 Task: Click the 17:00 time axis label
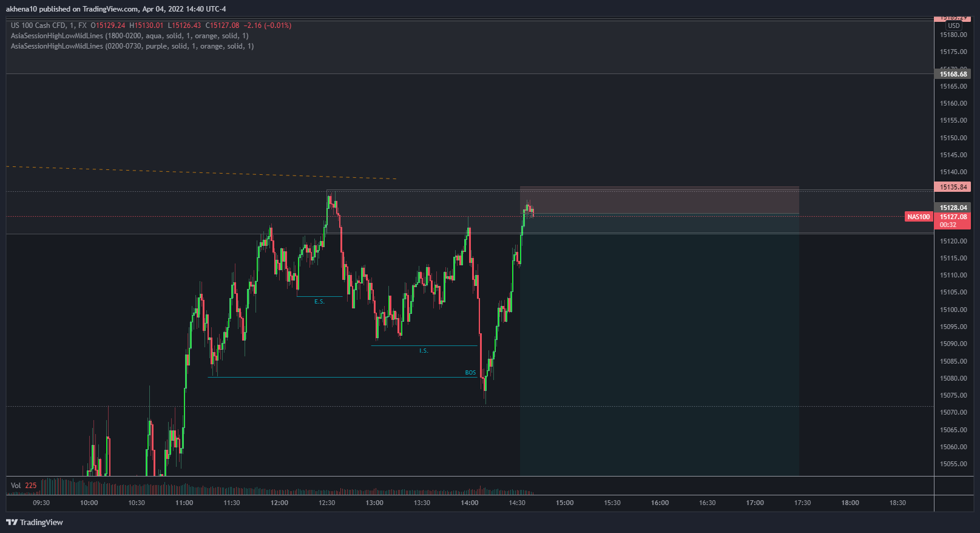click(755, 503)
